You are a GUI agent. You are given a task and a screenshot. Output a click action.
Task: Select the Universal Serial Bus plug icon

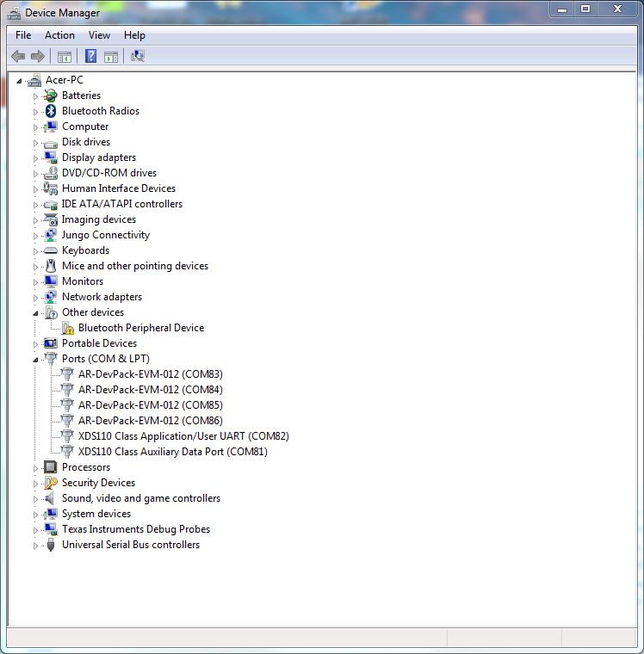click(51, 545)
